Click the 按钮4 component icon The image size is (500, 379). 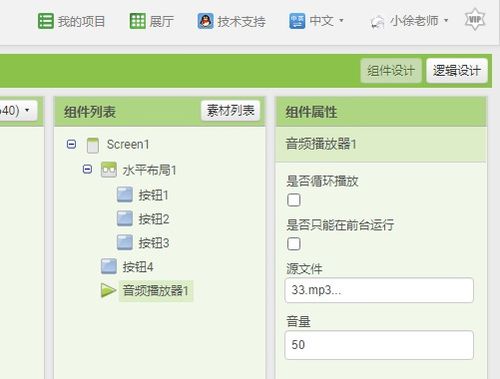pyautogui.click(x=109, y=266)
